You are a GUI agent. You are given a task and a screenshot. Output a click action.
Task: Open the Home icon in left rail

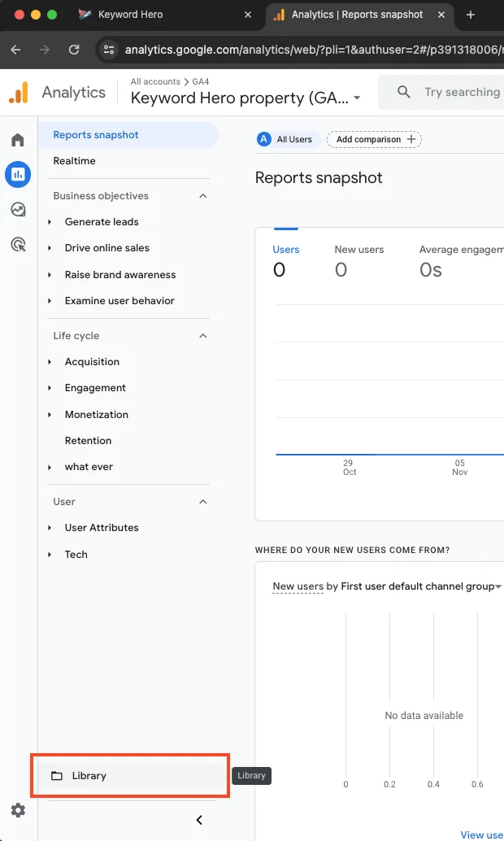[18, 140]
